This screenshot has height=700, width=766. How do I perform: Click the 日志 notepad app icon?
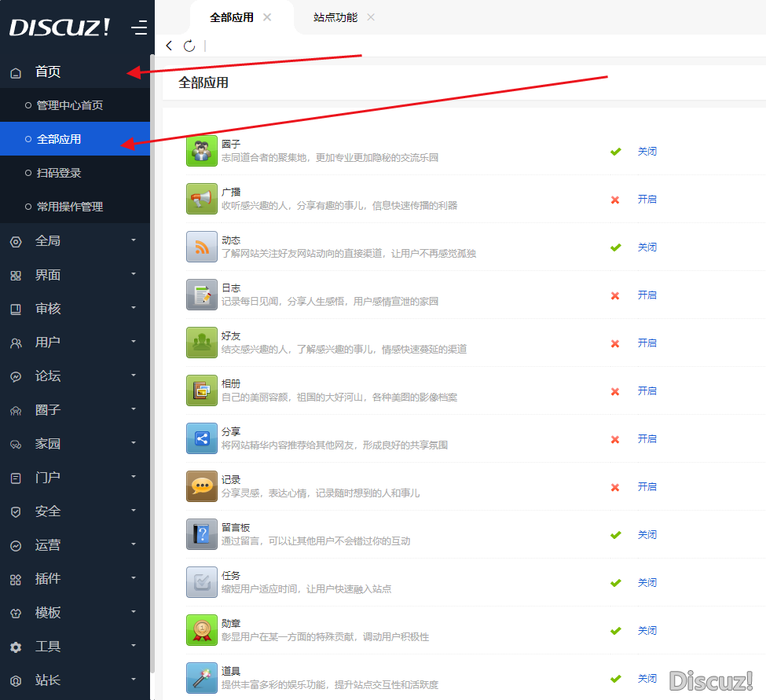(201, 295)
